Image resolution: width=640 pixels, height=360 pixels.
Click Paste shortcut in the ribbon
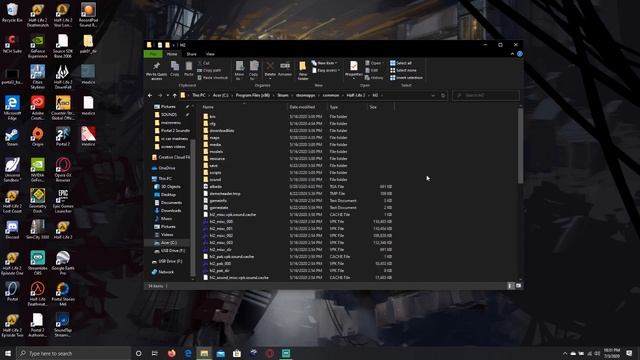click(213, 78)
